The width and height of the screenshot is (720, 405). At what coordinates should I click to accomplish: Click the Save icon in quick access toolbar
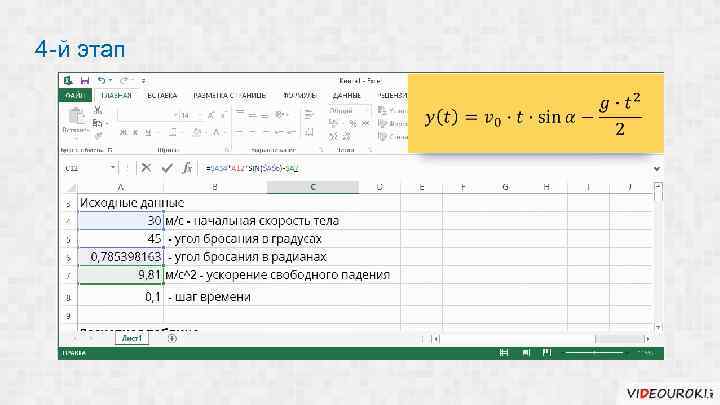[85, 80]
